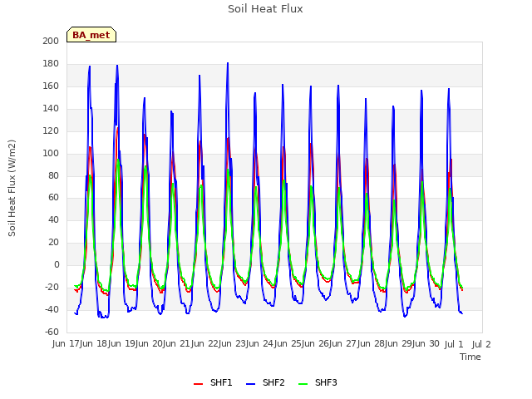
Task: Click the Jun 30 x-axis tick label
Action: tap(426, 344)
